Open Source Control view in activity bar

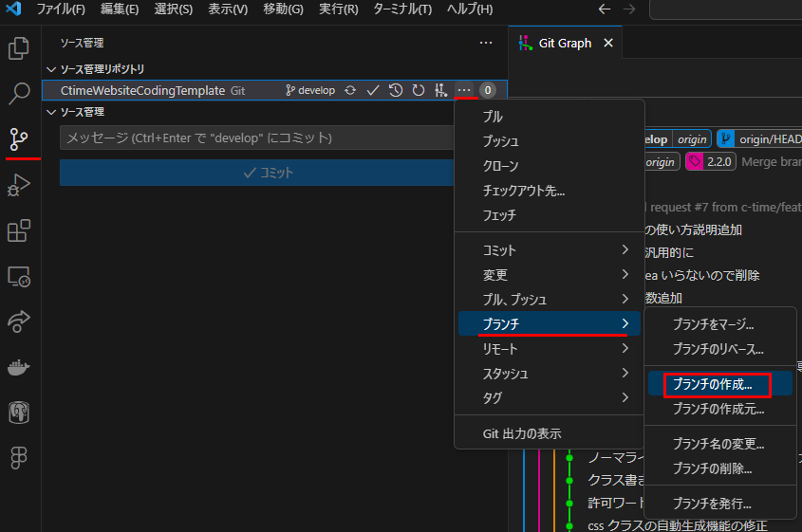point(19,139)
